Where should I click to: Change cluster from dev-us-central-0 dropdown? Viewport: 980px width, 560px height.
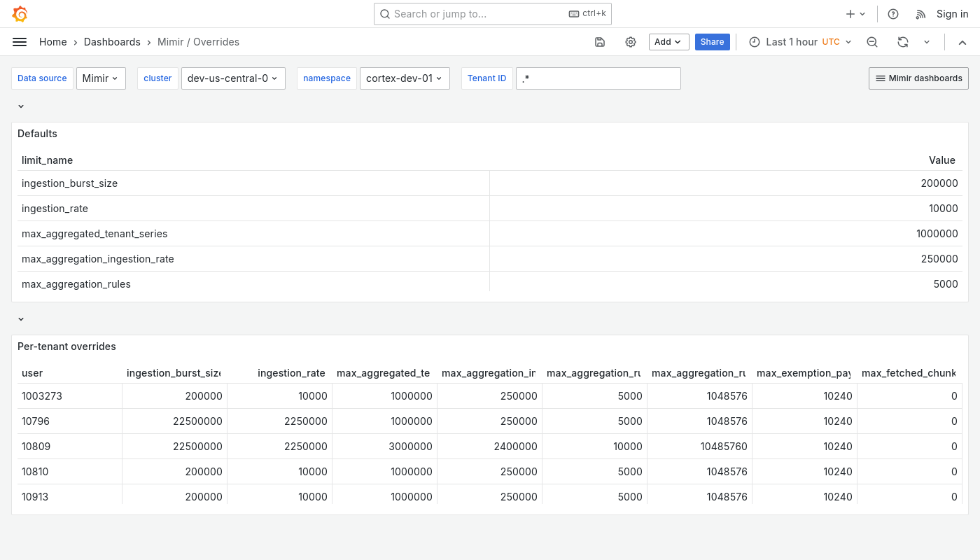click(x=233, y=78)
